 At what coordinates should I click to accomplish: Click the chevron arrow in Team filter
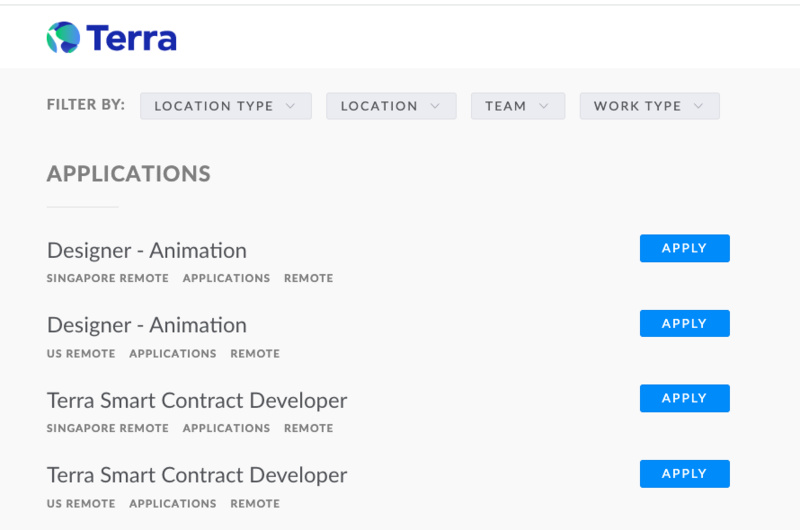click(x=544, y=106)
